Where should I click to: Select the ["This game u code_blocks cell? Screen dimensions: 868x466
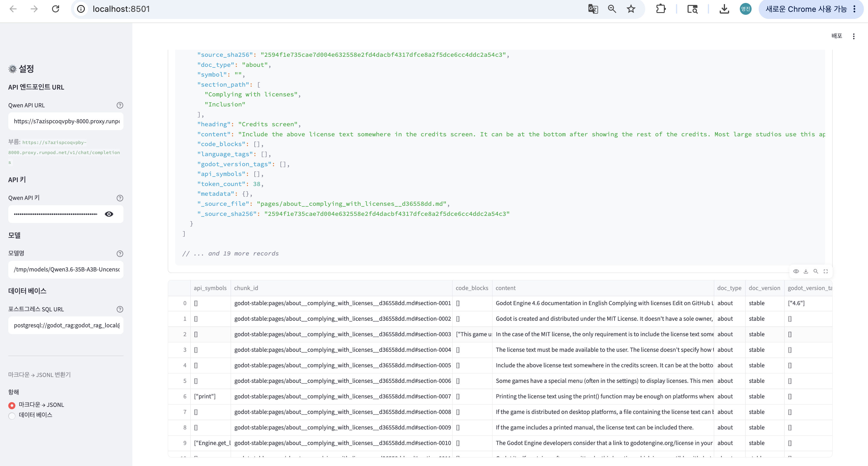pyautogui.click(x=472, y=334)
